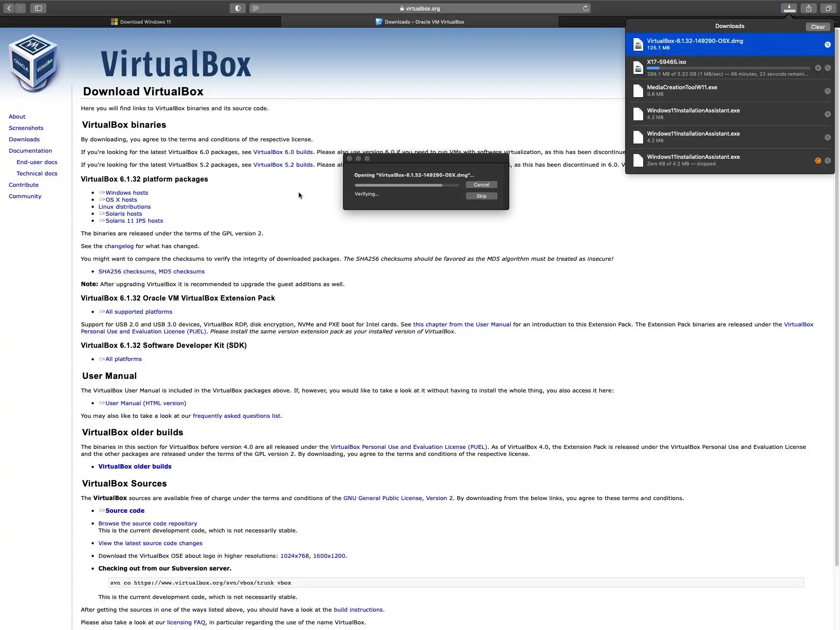This screenshot has width=840, height=630.
Task: Toggle the Safari sidebar icon
Action: pyautogui.click(x=38, y=8)
